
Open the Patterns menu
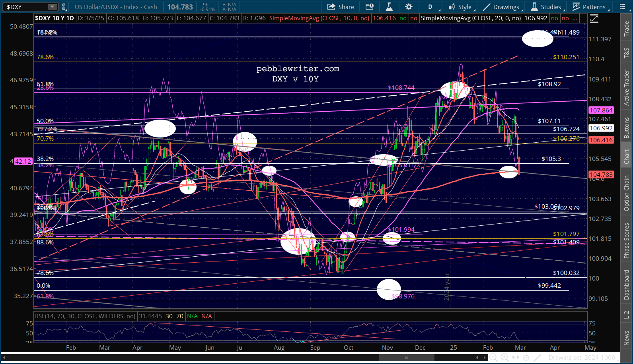click(x=590, y=7)
